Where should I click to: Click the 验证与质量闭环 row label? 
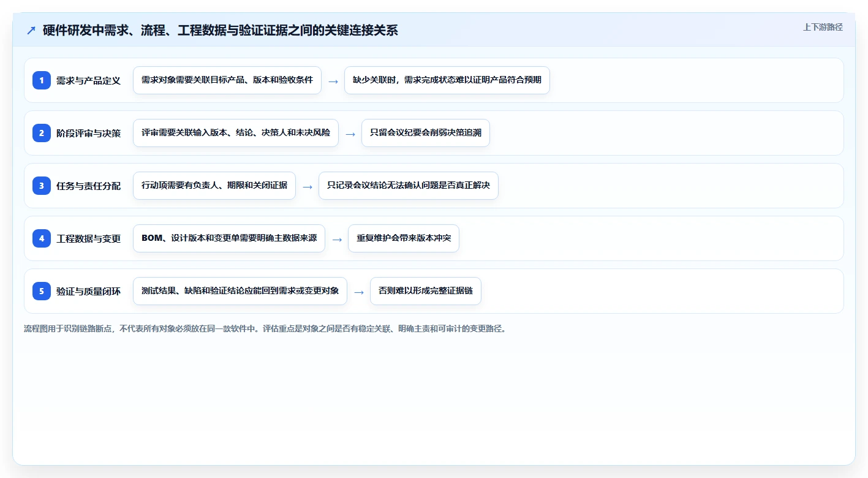[x=88, y=291]
